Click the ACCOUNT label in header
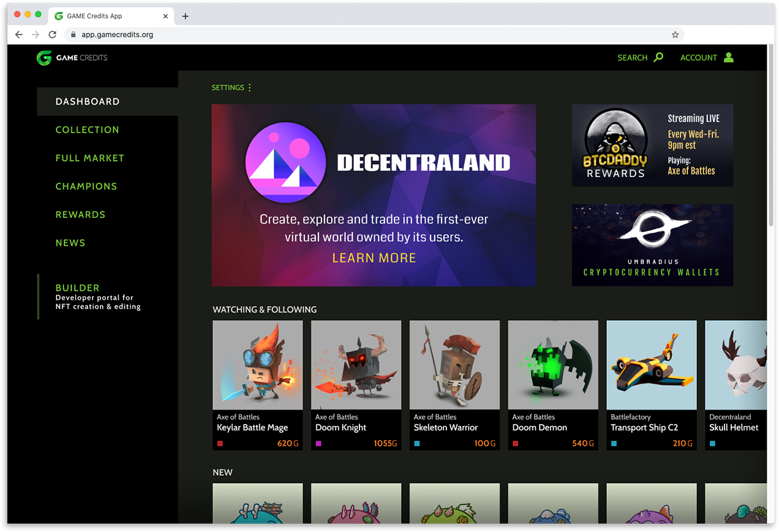 (699, 58)
